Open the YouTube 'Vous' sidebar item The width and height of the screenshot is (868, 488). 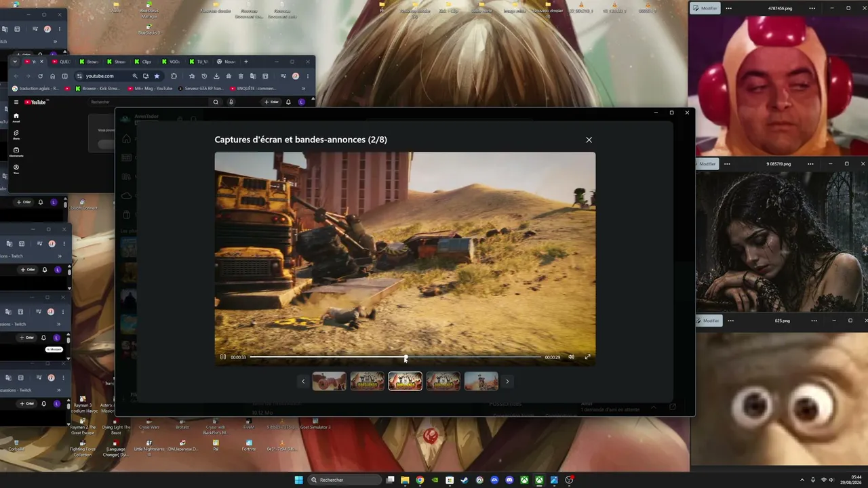[x=16, y=168]
